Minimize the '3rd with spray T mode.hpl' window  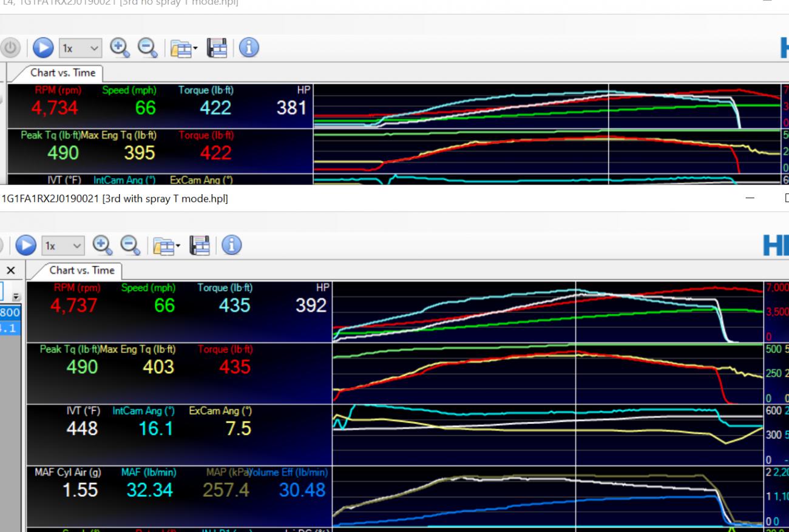750,198
